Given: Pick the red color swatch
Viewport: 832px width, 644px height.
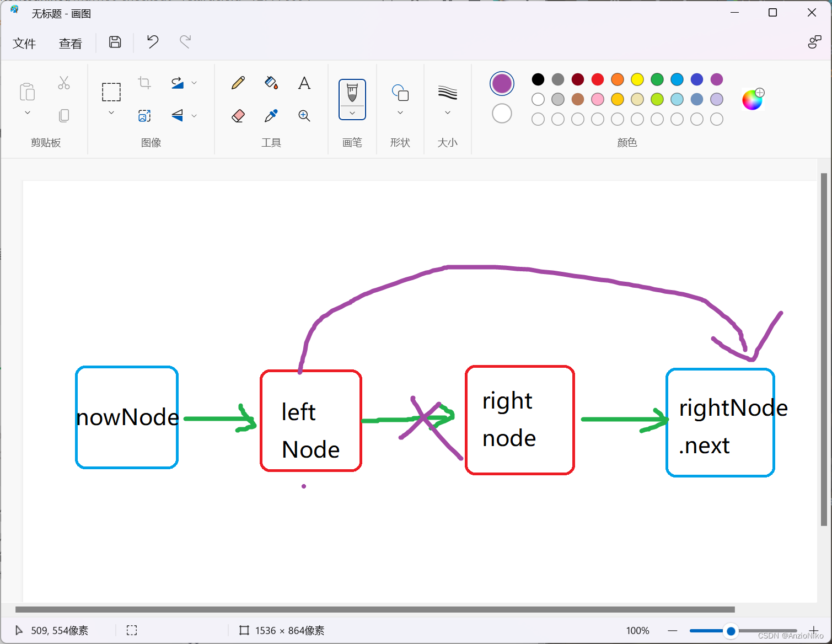Looking at the screenshot, I should coord(598,79).
